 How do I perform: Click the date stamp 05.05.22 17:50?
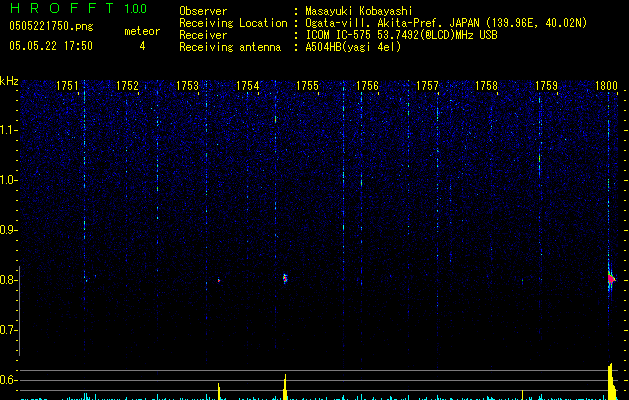tap(51, 46)
